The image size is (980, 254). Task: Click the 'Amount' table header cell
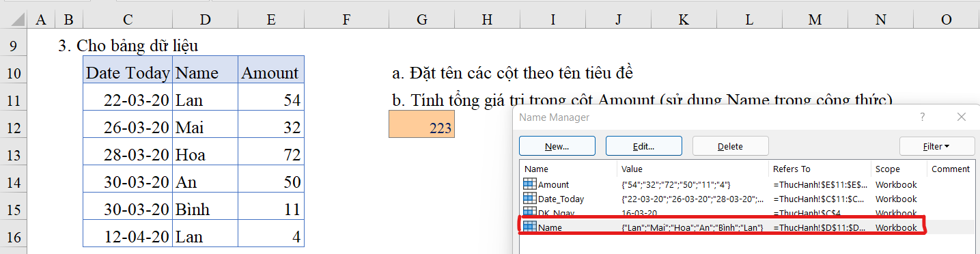pos(271,73)
